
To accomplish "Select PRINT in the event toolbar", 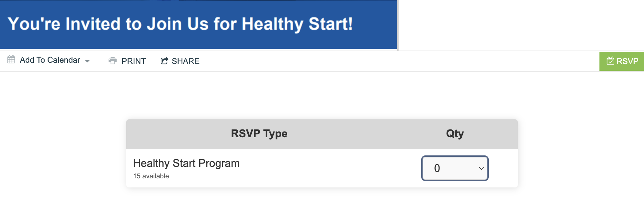I will tap(127, 61).
